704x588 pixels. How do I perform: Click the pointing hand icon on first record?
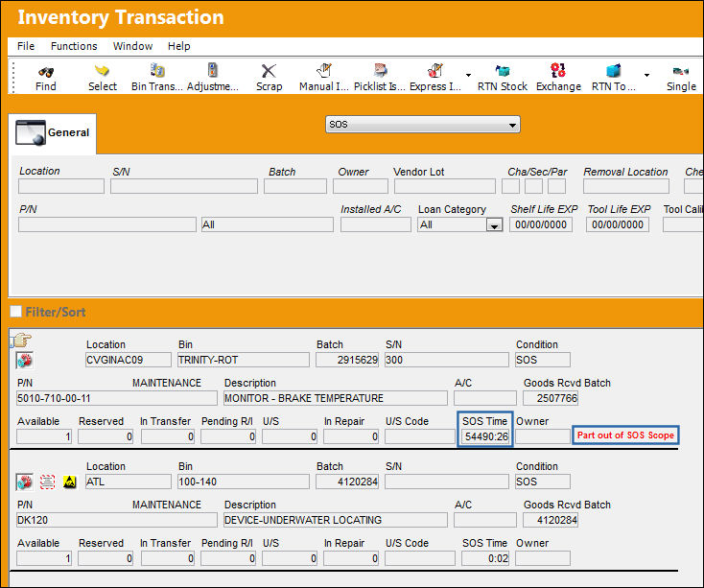tap(22, 340)
